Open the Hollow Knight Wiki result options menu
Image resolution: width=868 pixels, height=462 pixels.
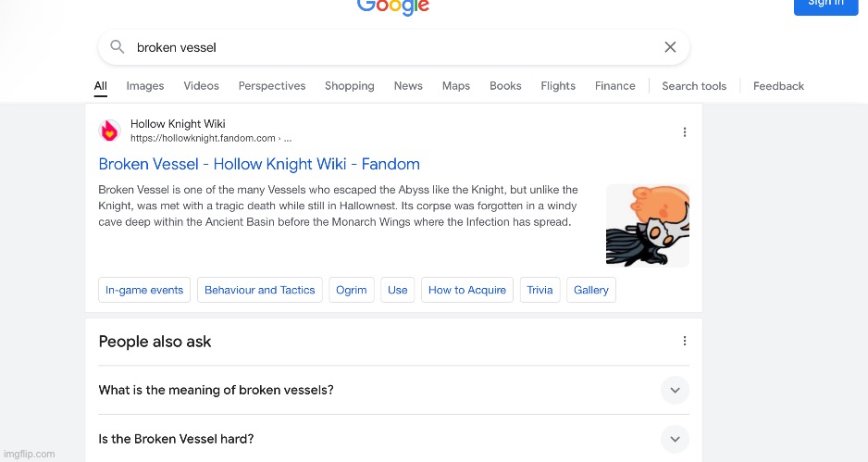[685, 132]
